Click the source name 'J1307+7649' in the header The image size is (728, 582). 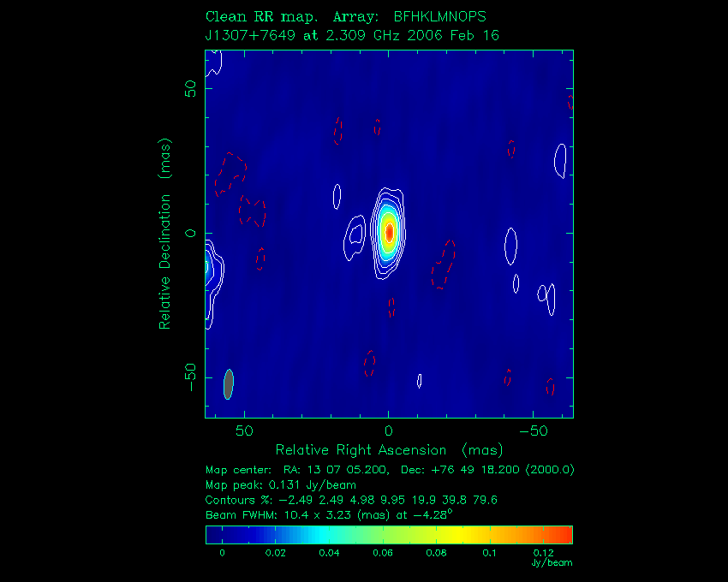tap(250, 36)
